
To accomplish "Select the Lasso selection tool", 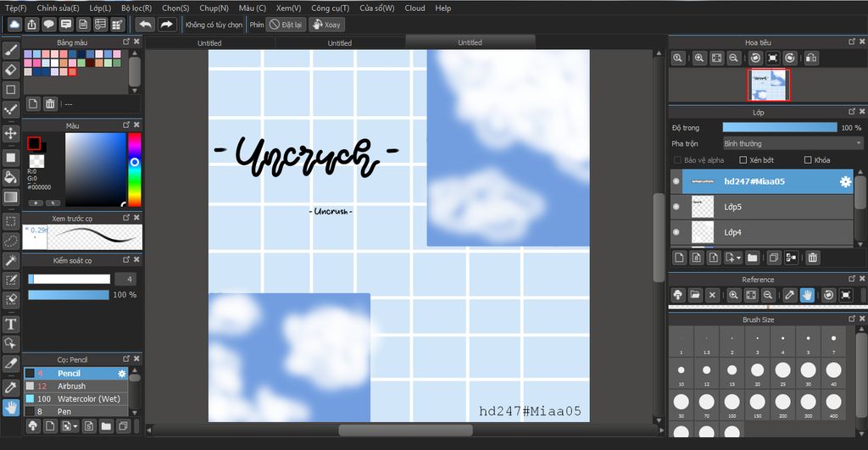I will (x=10, y=242).
